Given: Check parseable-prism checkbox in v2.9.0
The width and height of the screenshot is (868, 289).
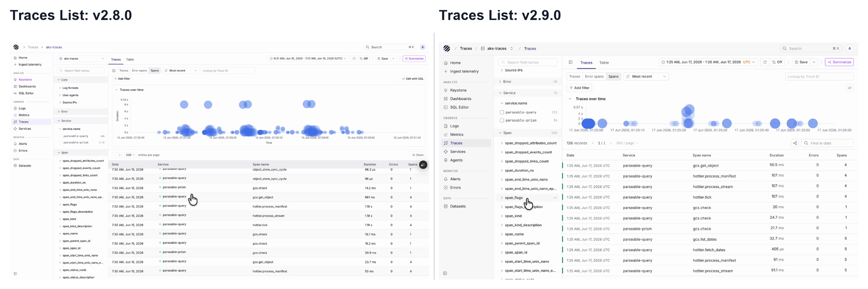Looking at the screenshot, I should pyautogui.click(x=502, y=121).
